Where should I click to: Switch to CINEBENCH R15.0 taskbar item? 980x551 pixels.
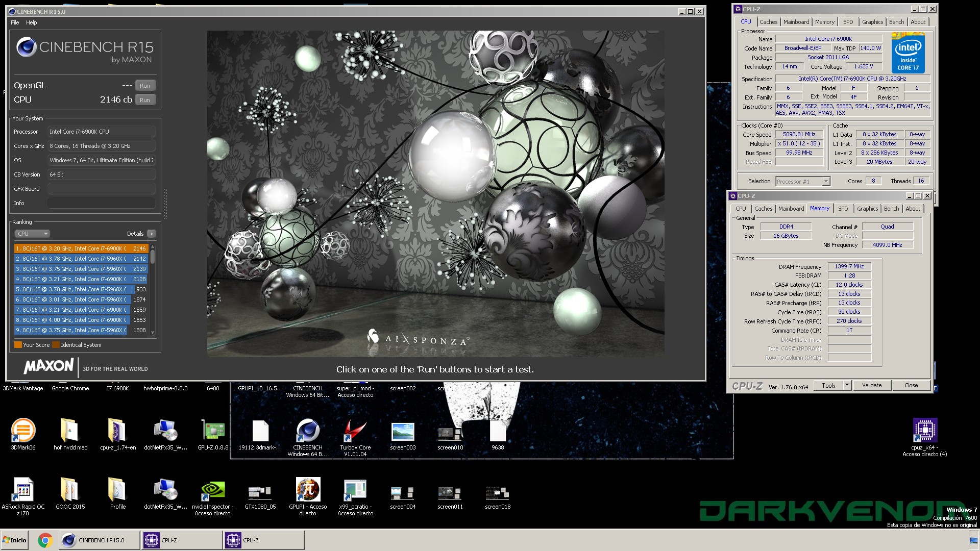click(x=100, y=540)
